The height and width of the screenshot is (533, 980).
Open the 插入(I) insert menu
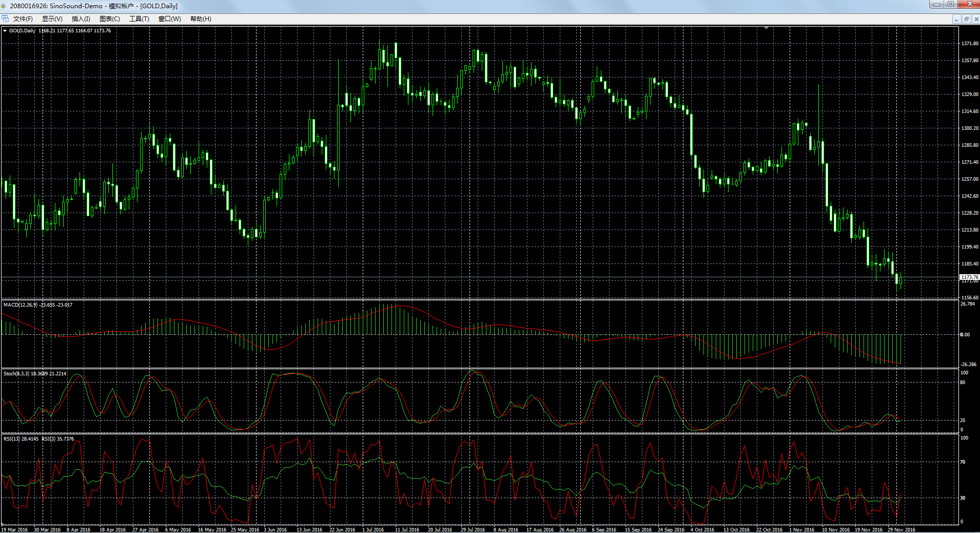[x=81, y=19]
